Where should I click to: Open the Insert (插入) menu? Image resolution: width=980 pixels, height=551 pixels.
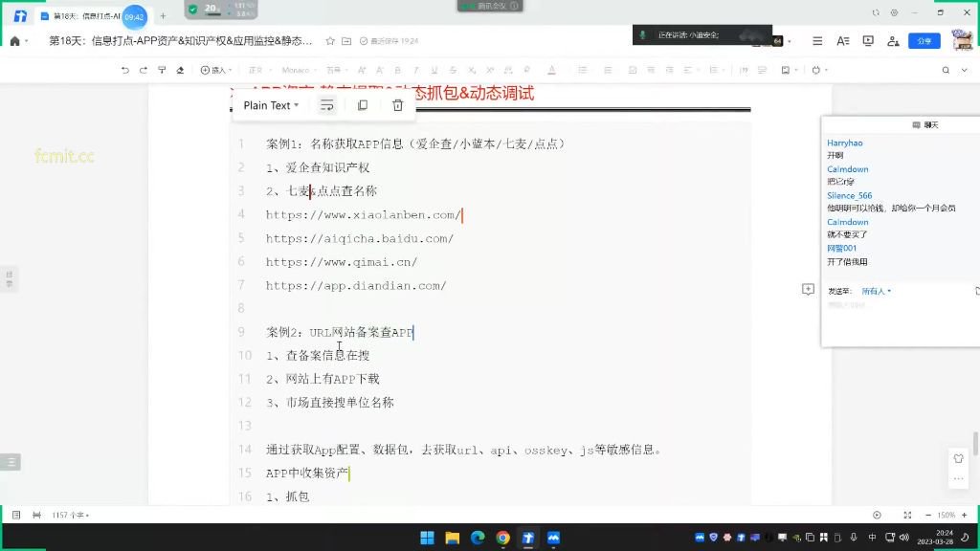pyautogui.click(x=215, y=70)
